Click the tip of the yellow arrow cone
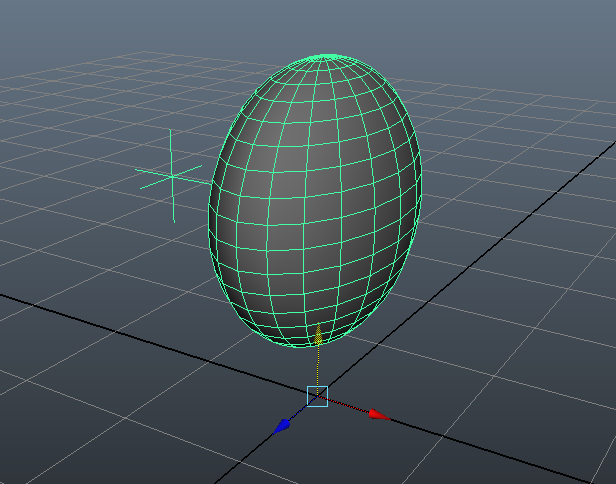Screen dimensions: 616x484 tap(319, 324)
